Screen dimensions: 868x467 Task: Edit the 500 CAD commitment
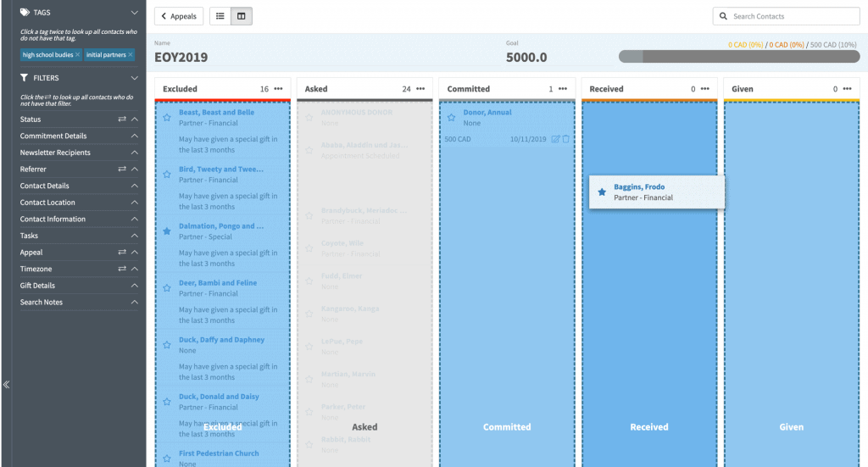(555, 139)
